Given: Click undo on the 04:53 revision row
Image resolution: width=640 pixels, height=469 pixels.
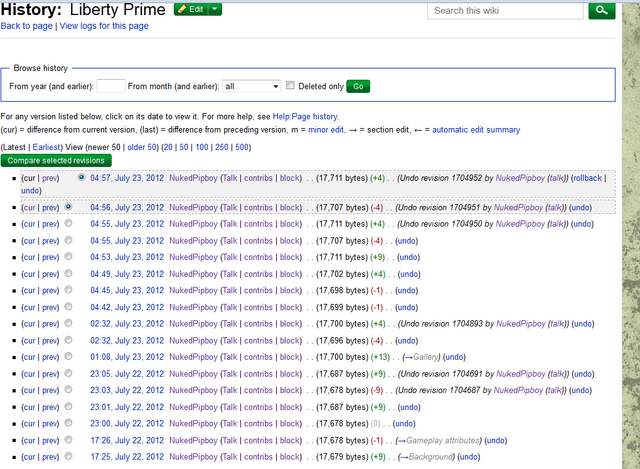Looking at the screenshot, I should [409, 257].
